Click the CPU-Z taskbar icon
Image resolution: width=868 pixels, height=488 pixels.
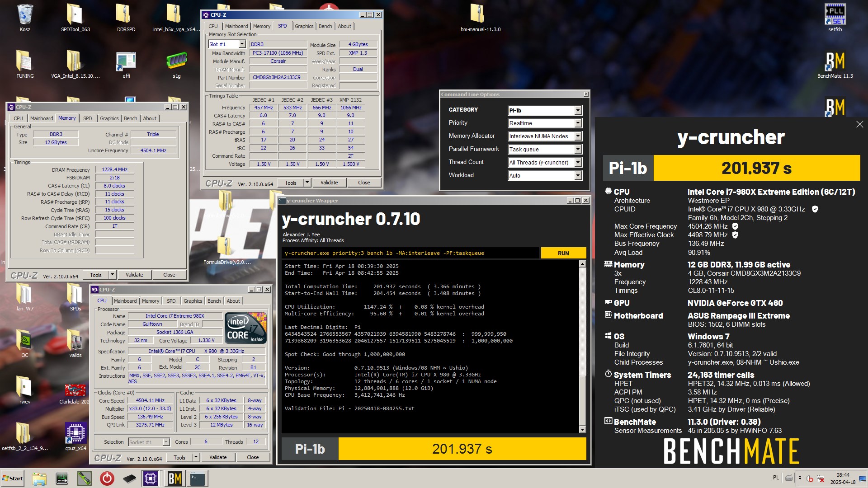point(150,479)
